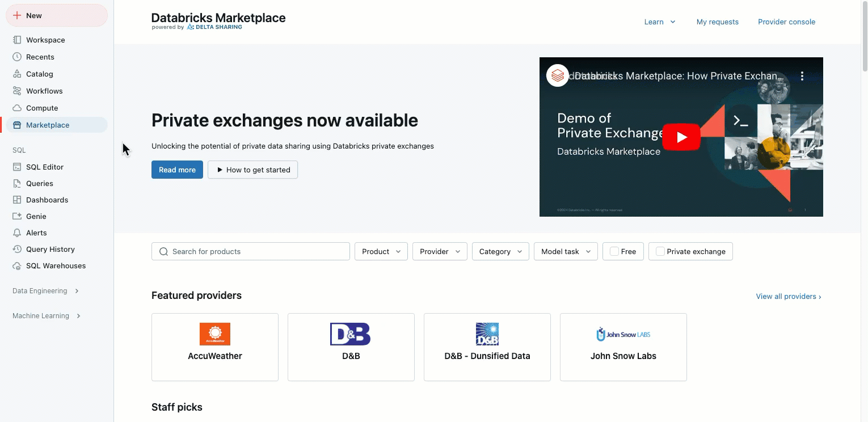868x422 pixels.
Task: Open the Model task dropdown
Action: (565, 251)
